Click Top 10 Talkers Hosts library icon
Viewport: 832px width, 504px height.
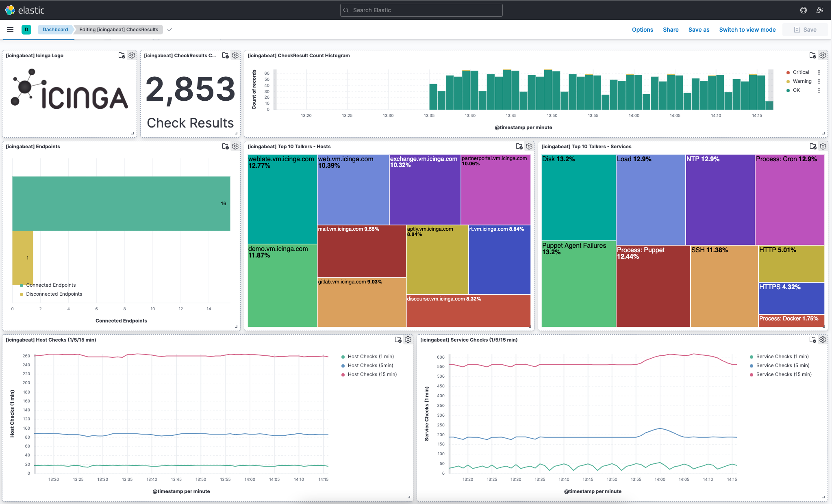(x=519, y=146)
